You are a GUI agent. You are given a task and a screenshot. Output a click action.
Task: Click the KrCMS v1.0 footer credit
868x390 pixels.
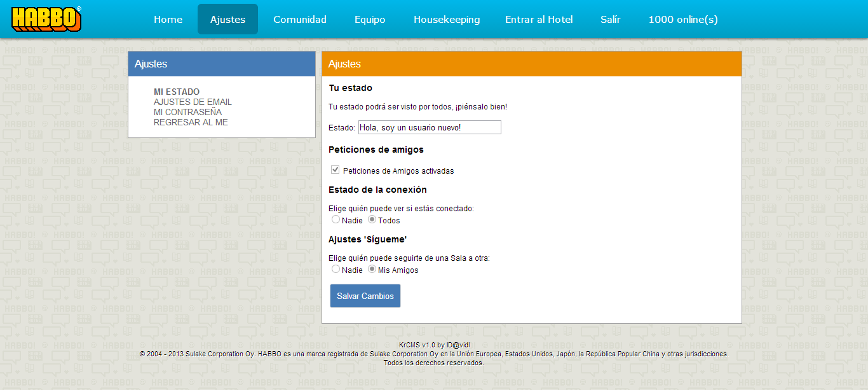434,345
